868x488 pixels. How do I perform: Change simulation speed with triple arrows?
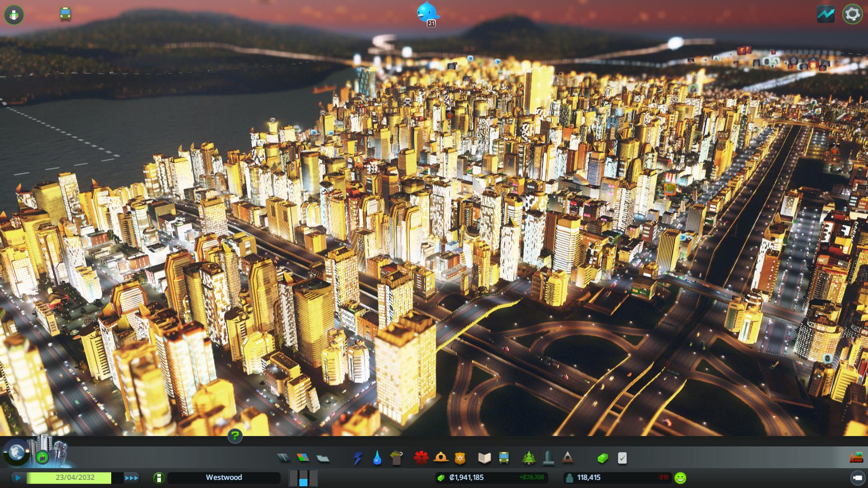click(x=131, y=478)
